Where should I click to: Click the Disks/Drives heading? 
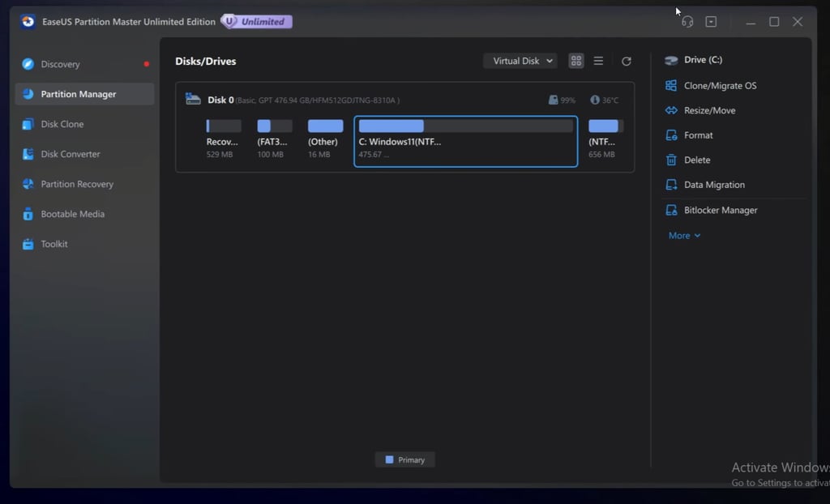tap(206, 62)
